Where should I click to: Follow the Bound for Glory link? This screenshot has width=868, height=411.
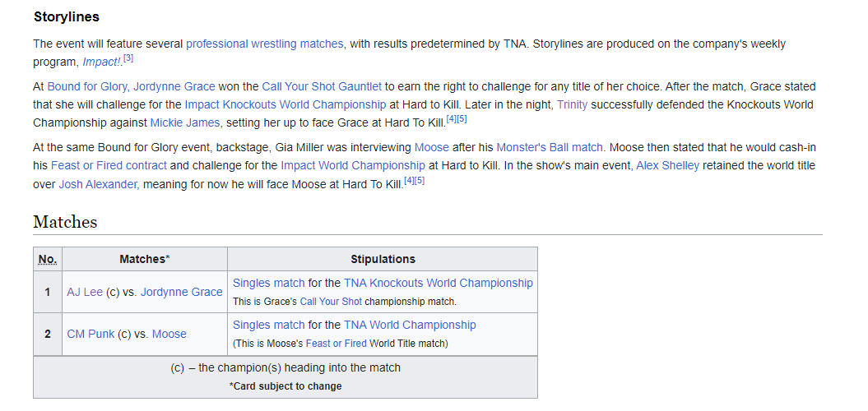point(86,86)
